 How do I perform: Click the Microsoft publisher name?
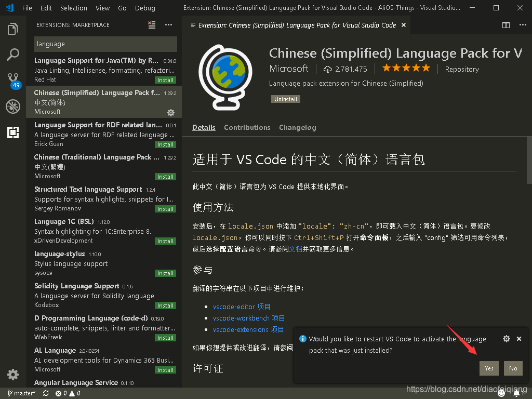(x=289, y=69)
